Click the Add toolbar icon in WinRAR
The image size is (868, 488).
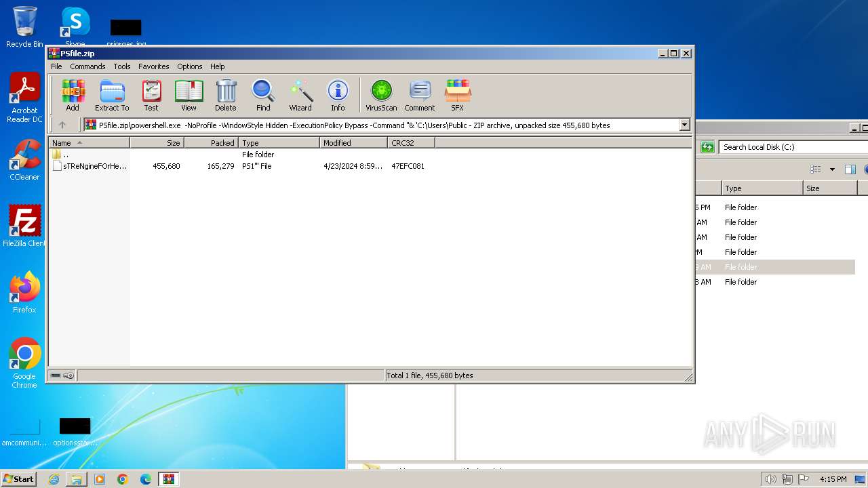click(73, 95)
